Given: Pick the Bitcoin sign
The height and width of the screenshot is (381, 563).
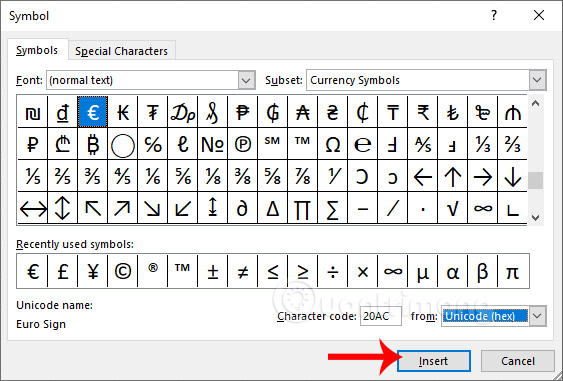Looking at the screenshot, I should pyautogui.click(x=92, y=144).
